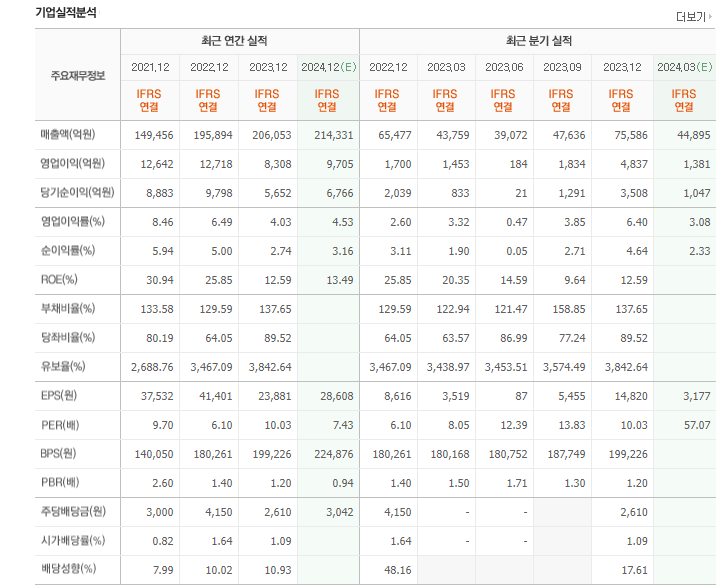This screenshot has height=588, width=725.
Task: Click revenue value 149,456
Action: coord(154,135)
